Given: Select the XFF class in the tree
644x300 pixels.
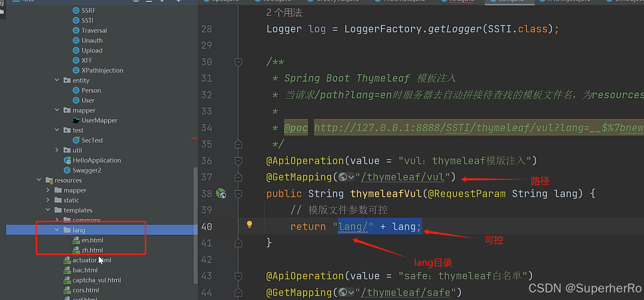Looking at the screenshot, I should coord(87,60).
